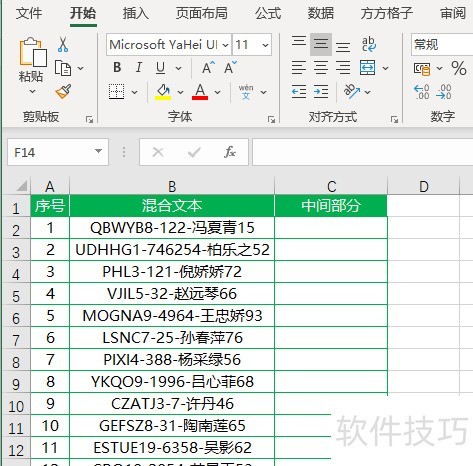Set bottom vertical alignment
This screenshot has width=473, height=466.
click(343, 47)
